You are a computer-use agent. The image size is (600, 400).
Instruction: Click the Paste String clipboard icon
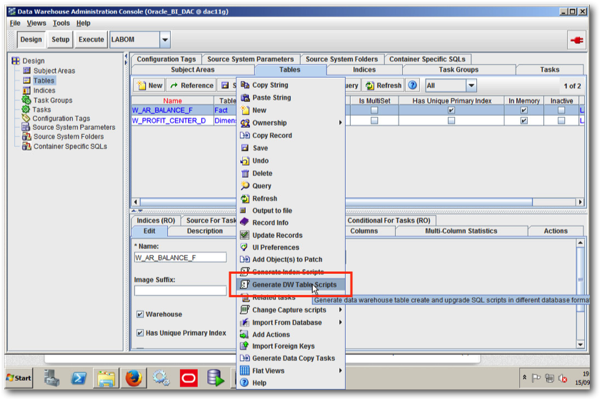pyautogui.click(x=245, y=98)
